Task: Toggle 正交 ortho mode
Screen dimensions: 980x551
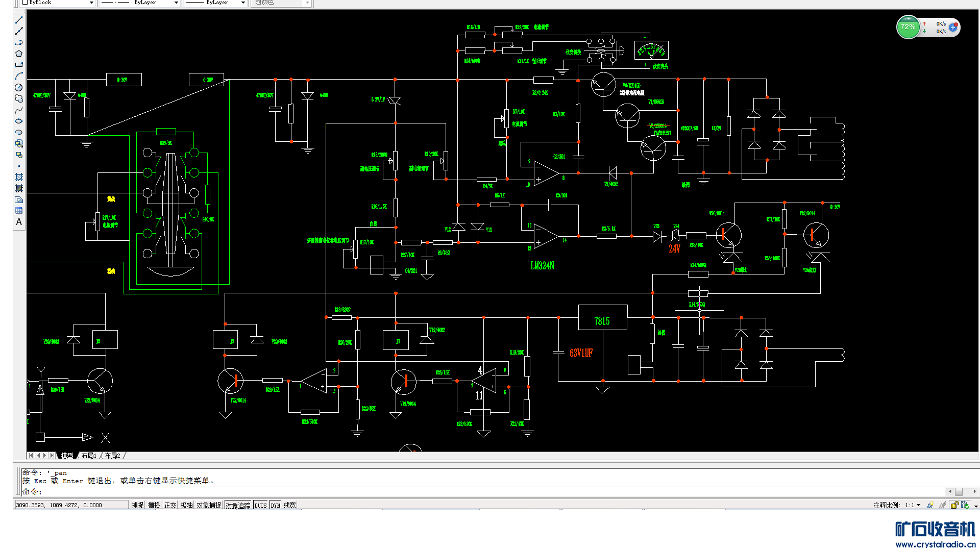Action: 170,505
